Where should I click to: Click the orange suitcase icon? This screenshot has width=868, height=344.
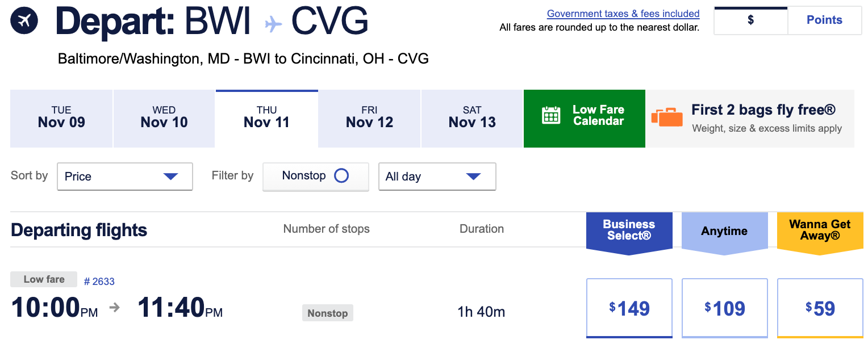coord(667,118)
